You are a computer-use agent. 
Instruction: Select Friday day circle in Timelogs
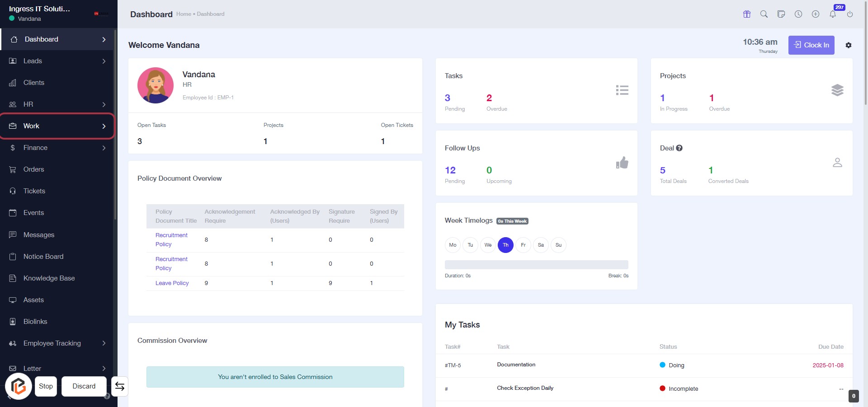(x=523, y=245)
